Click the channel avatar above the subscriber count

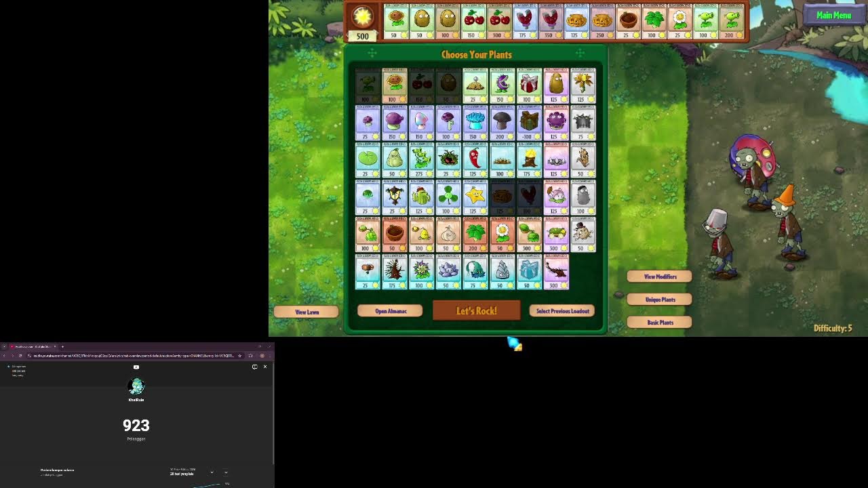click(136, 386)
